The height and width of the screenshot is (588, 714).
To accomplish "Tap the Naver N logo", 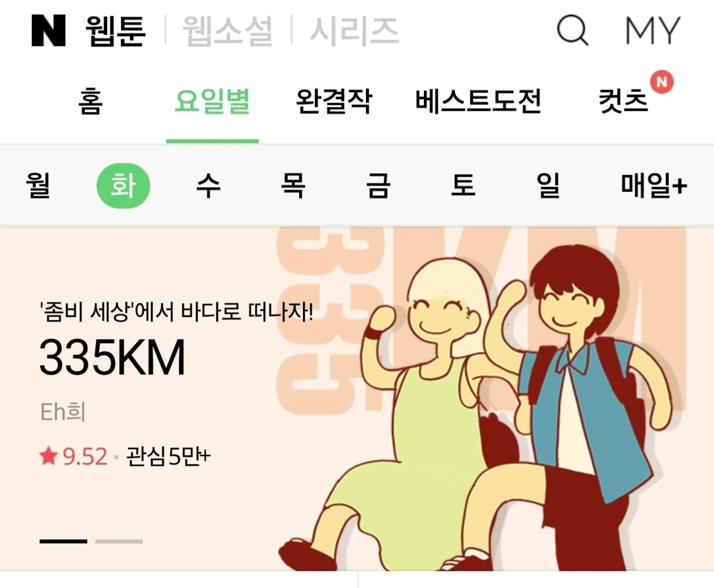I will click(49, 30).
